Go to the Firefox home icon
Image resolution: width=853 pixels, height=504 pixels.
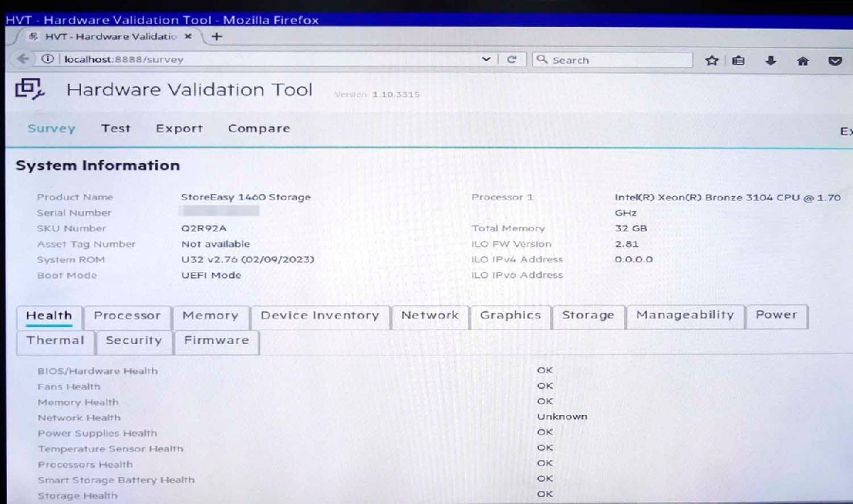click(x=803, y=60)
